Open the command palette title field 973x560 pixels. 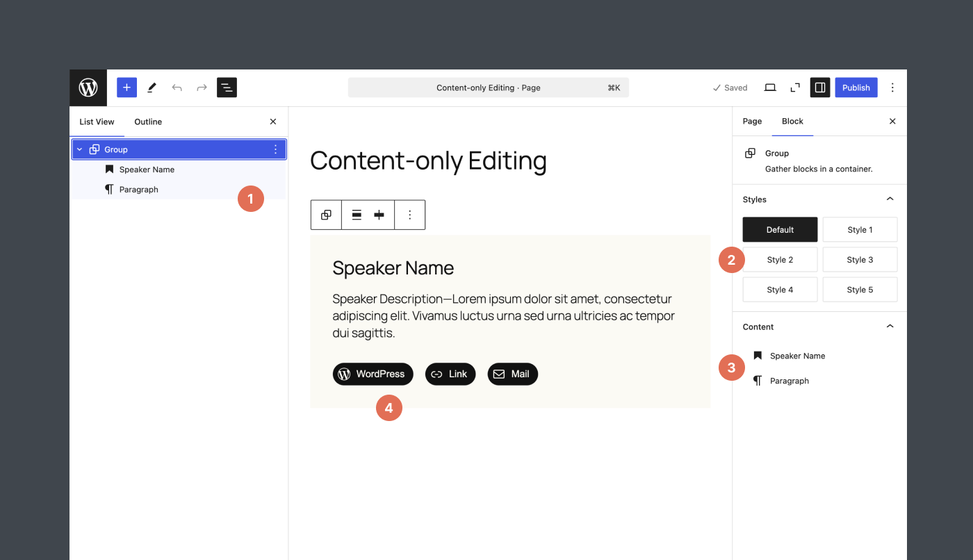click(x=489, y=88)
